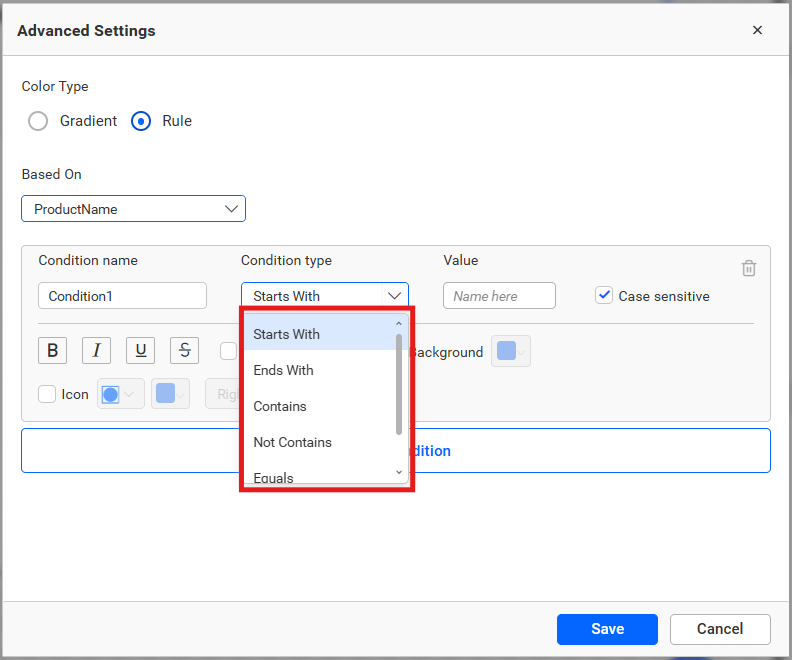Choose Not Contains from the list
This screenshot has width=792, height=660.
tap(293, 442)
